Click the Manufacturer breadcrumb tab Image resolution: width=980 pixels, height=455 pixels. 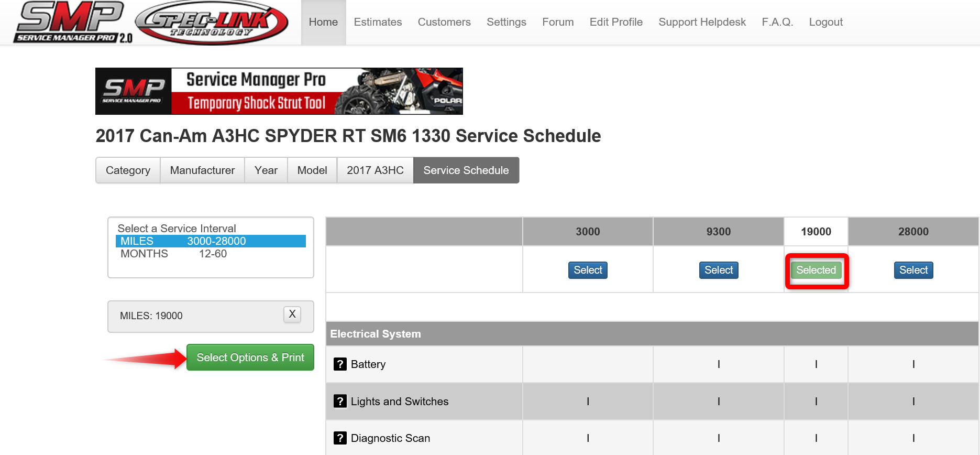pos(202,170)
